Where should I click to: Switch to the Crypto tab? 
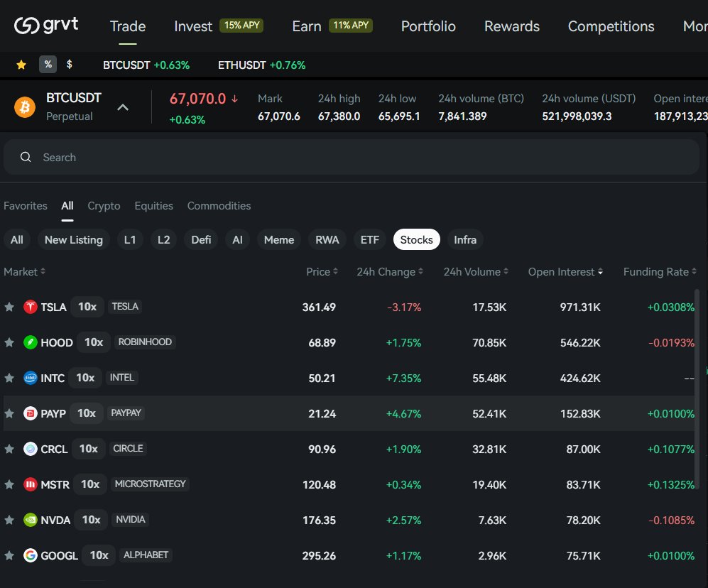104,206
